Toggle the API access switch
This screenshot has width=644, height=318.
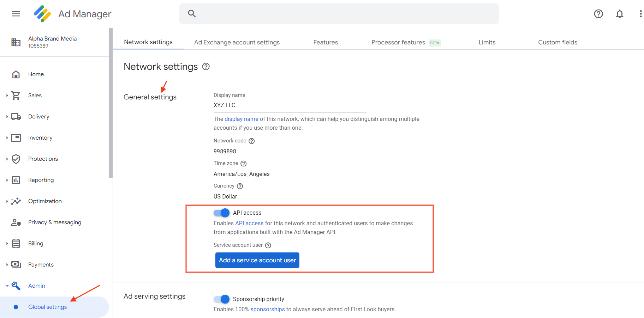222,213
